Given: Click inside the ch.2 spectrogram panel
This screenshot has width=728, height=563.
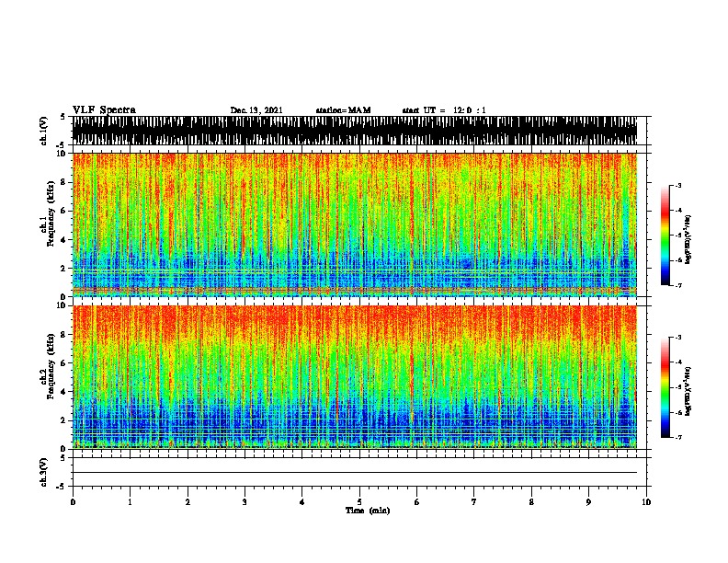Looking at the screenshot, I should coord(354,377).
